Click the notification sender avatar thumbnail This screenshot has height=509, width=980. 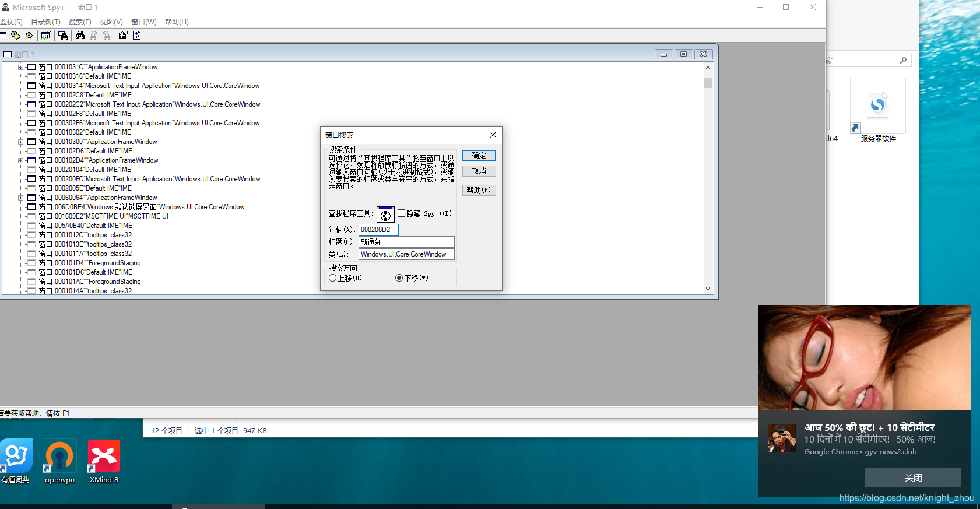pos(781,438)
